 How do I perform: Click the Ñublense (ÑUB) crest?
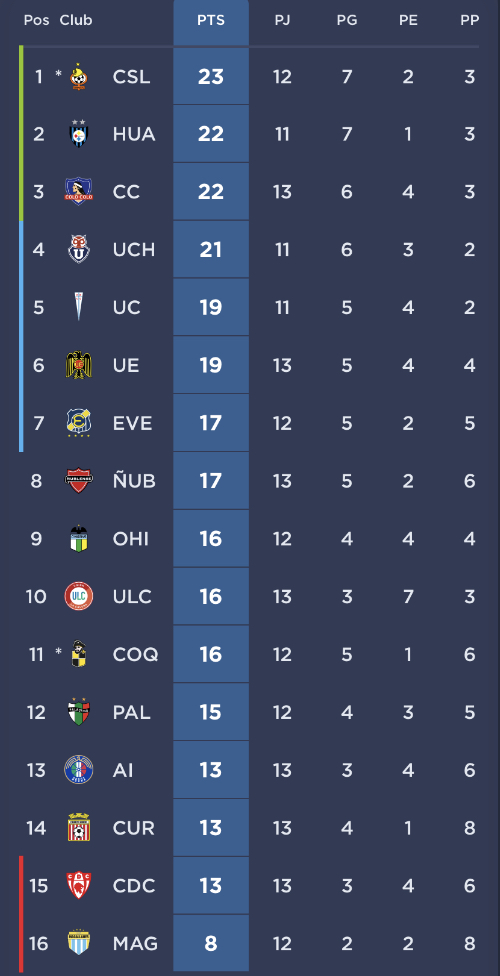point(79,481)
